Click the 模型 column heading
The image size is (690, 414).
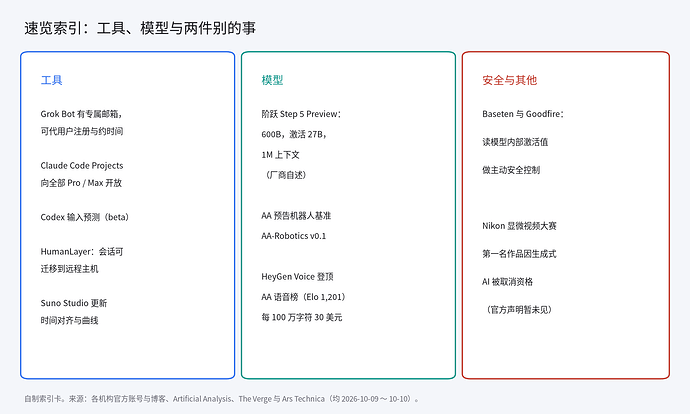click(x=272, y=80)
